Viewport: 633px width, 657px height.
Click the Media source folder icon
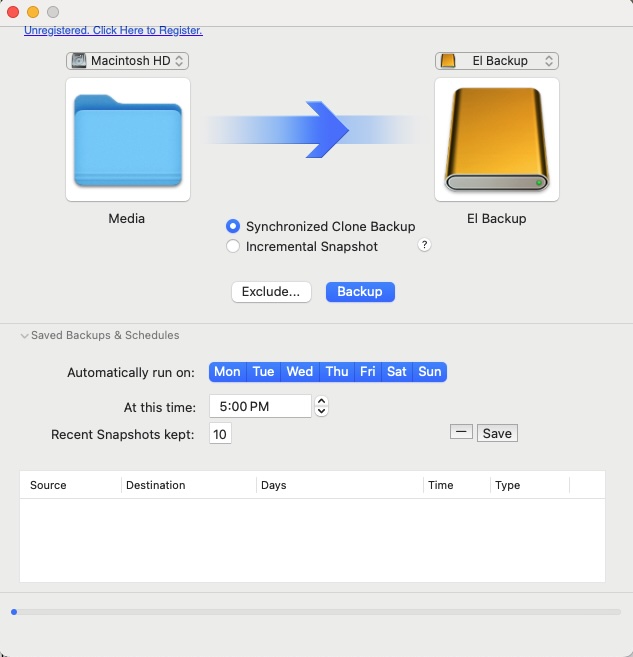(x=128, y=140)
